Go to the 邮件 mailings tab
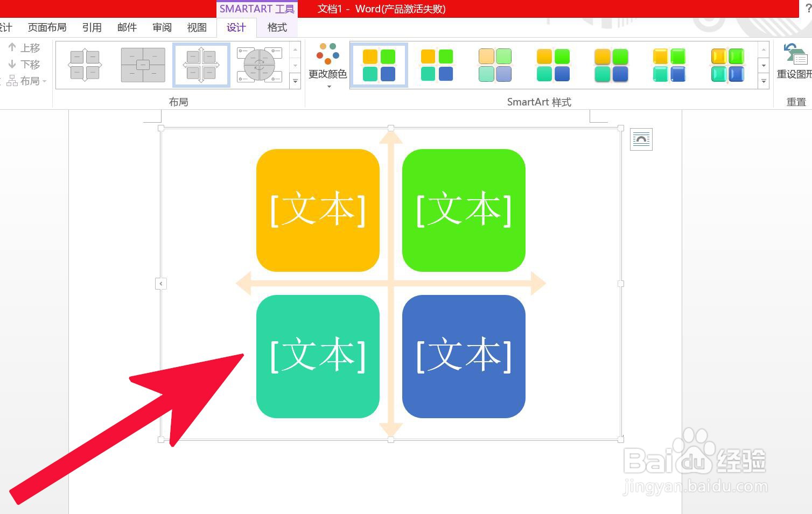This screenshot has height=514, width=812. click(x=127, y=27)
